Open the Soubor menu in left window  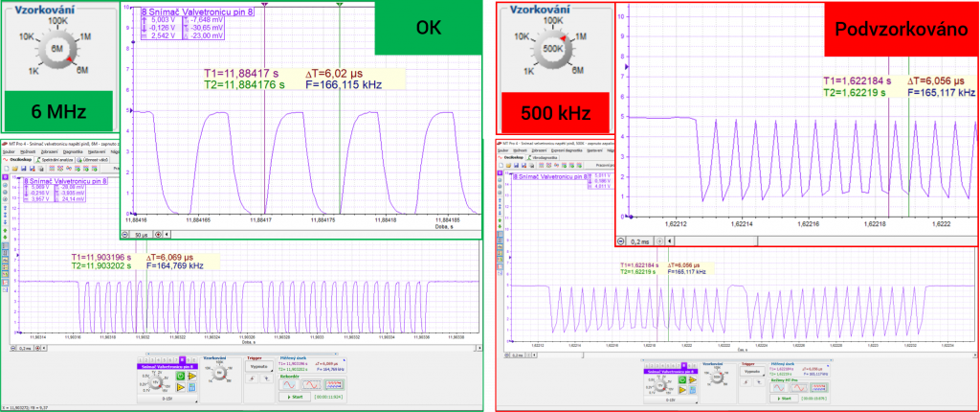pyautogui.click(x=8, y=150)
